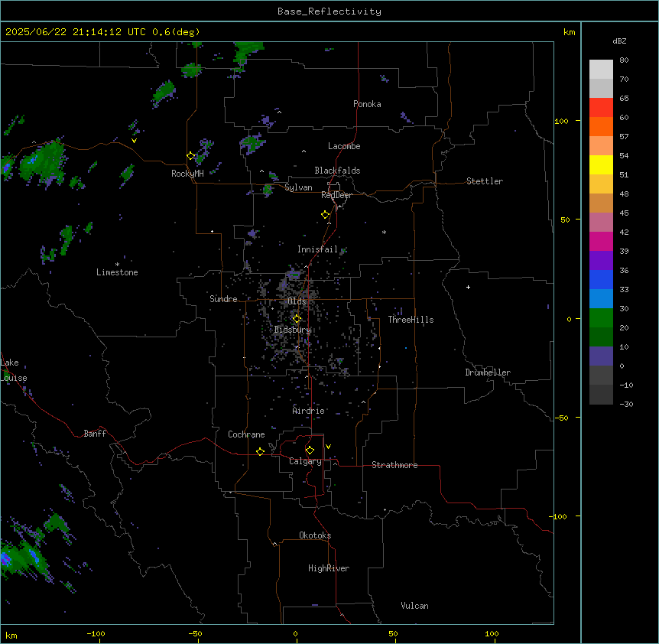
Task: Click the 65 value in the dBZ legend
Action: click(624, 99)
